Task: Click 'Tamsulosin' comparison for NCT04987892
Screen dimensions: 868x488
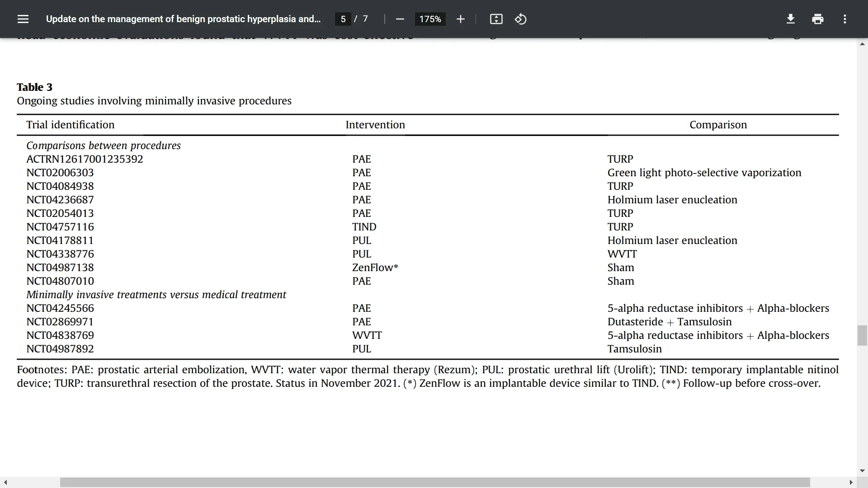Action: tap(635, 349)
